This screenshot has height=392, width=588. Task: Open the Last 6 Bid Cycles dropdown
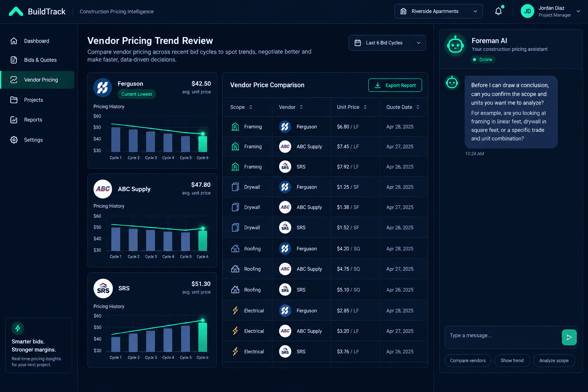coord(387,43)
